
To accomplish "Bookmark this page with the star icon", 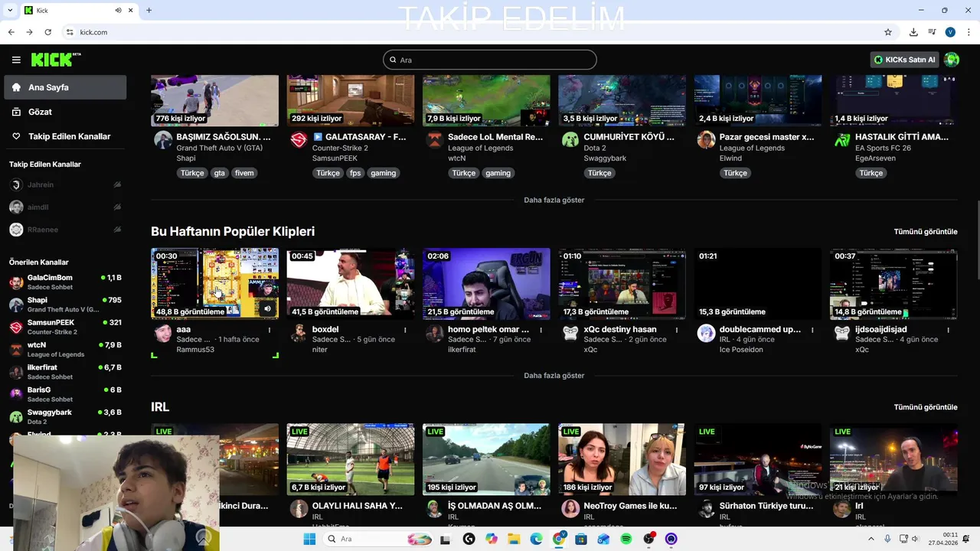I will pyautogui.click(x=888, y=32).
